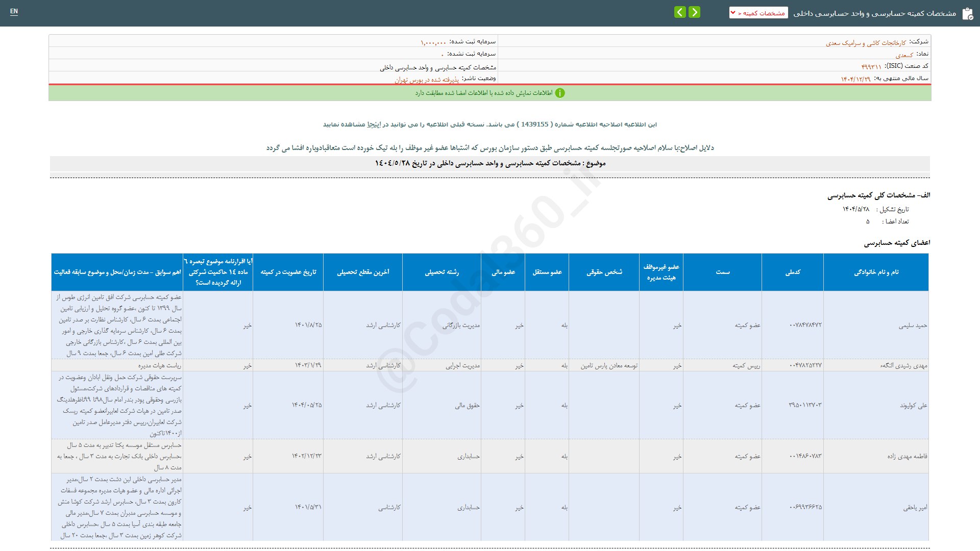Open the مشخصات کمیته dropdown selector

758,13
